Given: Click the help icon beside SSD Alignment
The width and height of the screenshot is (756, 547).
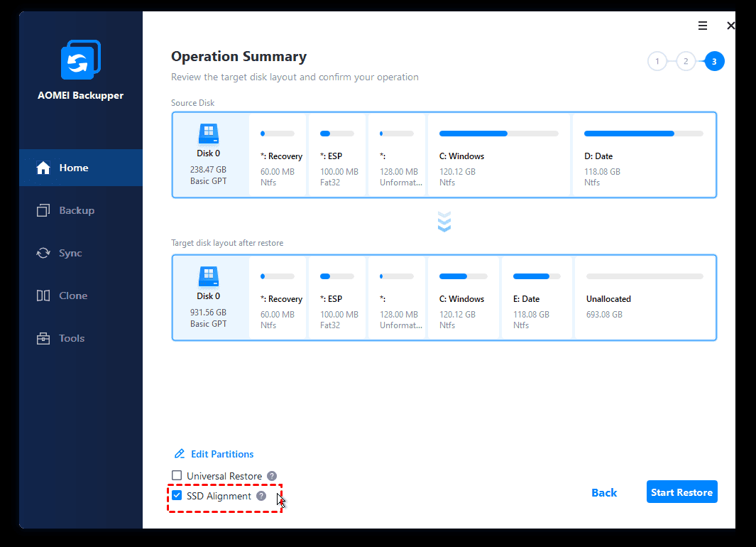Looking at the screenshot, I should pyautogui.click(x=261, y=496).
